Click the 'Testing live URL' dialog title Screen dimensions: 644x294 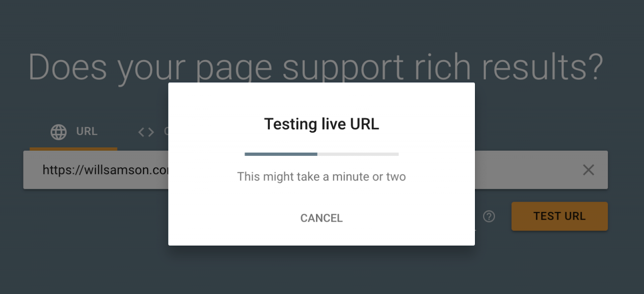pyautogui.click(x=321, y=124)
